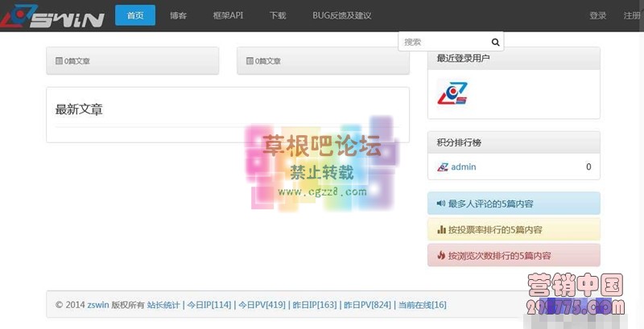Go to the 博客 menu item
This screenshot has height=329, width=644.
(178, 15)
